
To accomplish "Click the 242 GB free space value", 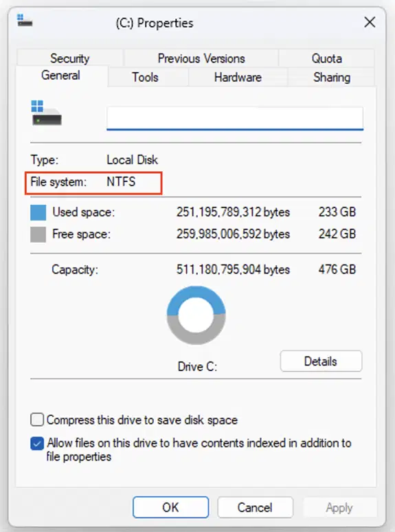I will tap(337, 234).
